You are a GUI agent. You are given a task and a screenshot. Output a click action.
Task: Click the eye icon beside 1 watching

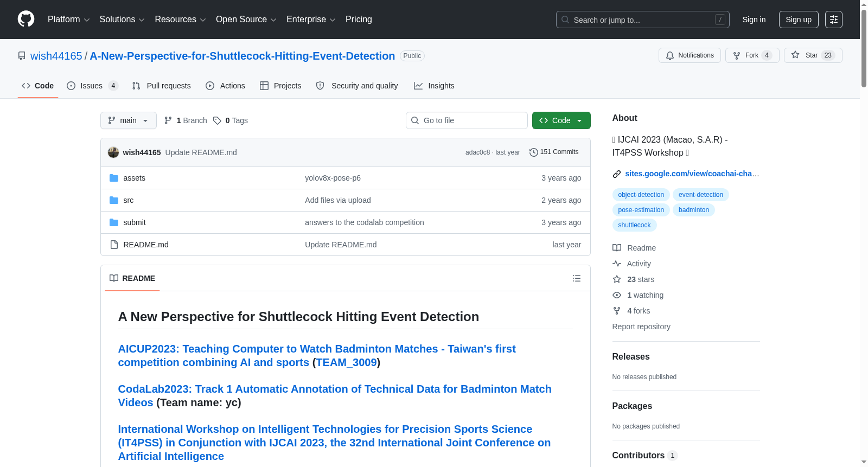[x=617, y=295]
